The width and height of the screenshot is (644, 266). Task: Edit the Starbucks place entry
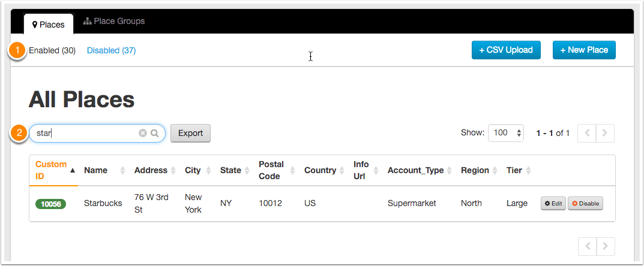[553, 203]
